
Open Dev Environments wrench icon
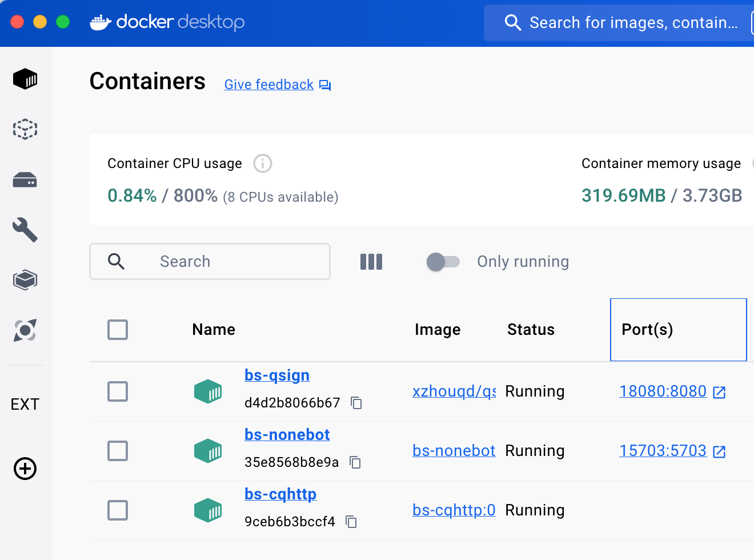pyautogui.click(x=25, y=230)
